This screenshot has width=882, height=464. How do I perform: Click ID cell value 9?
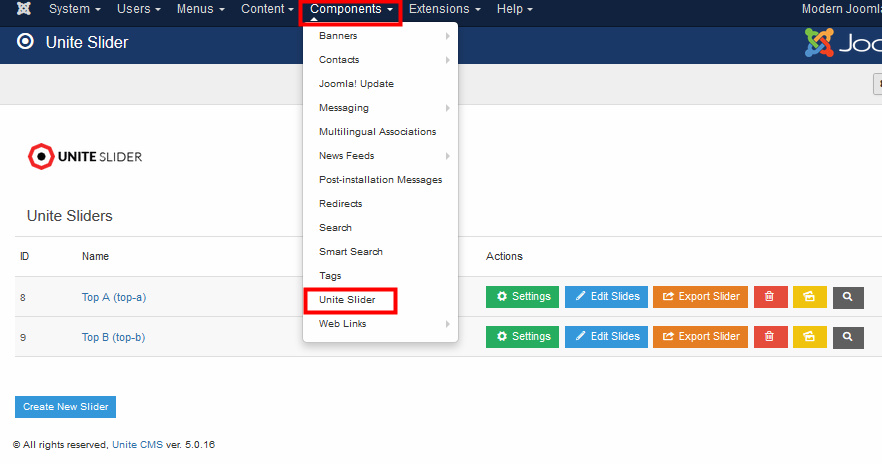coord(22,337)
